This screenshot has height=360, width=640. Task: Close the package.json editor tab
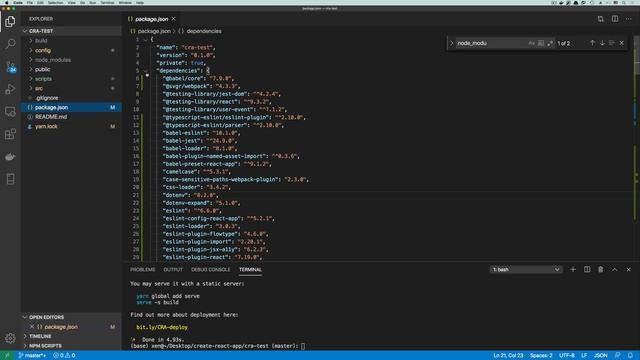173,19
